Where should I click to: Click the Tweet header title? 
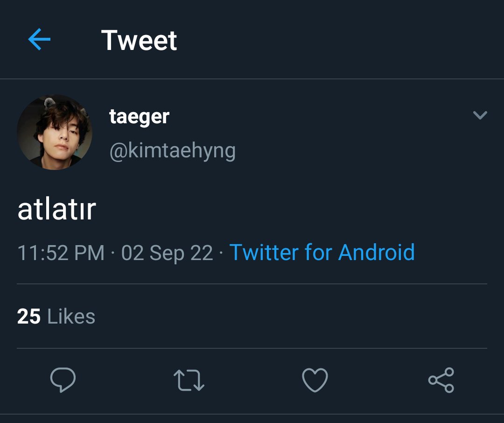coord(139,40)
